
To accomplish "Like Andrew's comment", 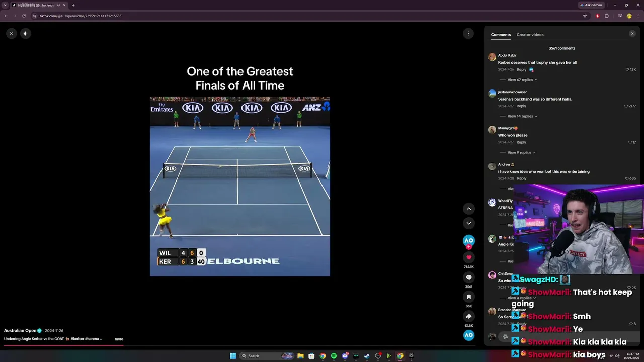I will (627, 178).
